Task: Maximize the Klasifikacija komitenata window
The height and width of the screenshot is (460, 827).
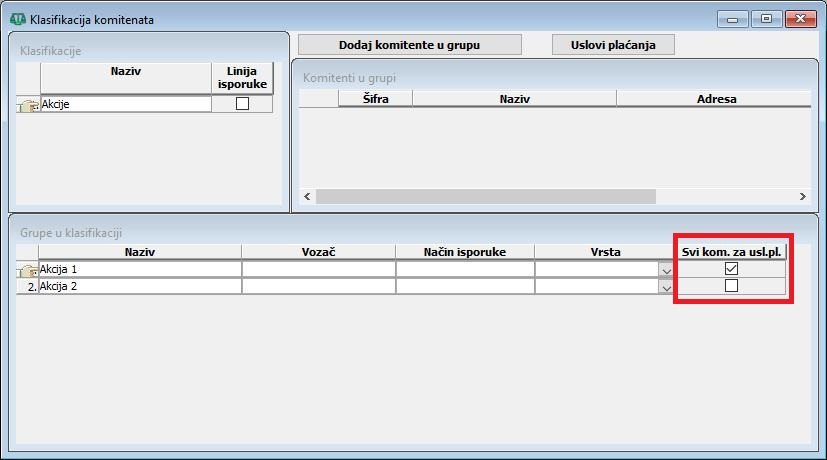Action: pos(766,19)
